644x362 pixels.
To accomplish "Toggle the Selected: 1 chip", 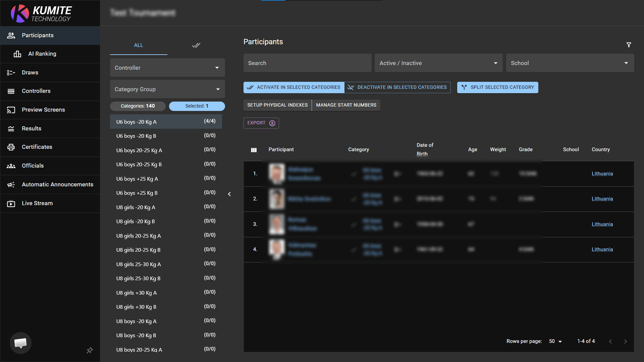I will coord(197,106).
